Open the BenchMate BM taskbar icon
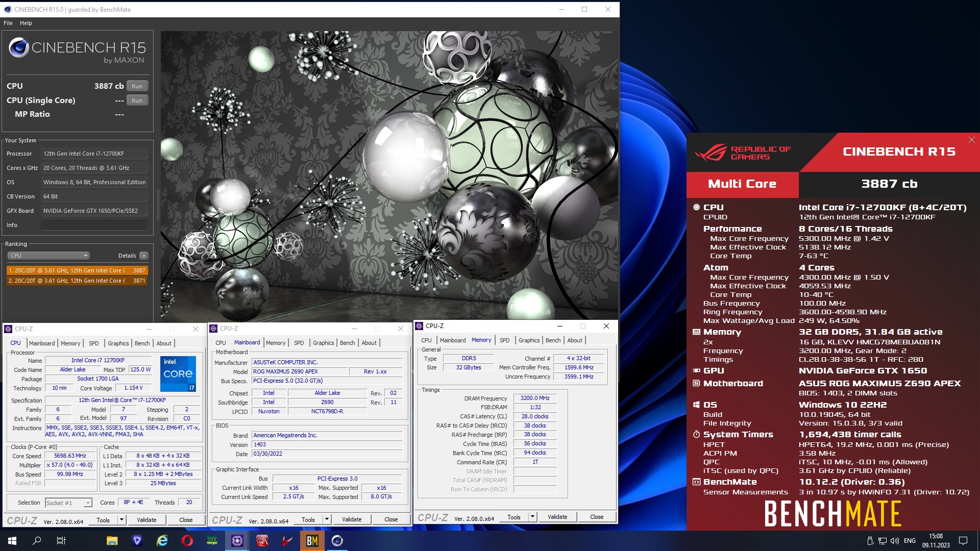 coord(312,541)
